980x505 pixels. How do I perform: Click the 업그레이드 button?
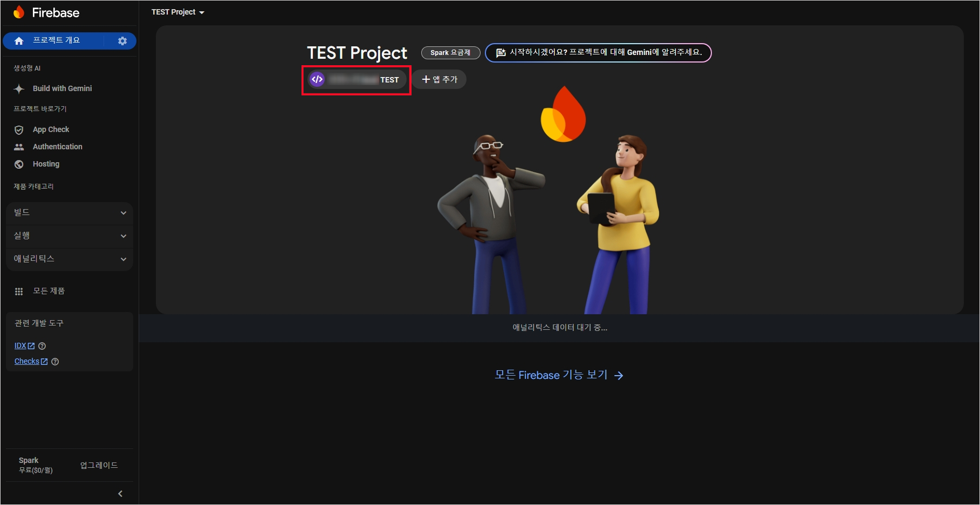pyautogui.click(x=99, y=465)
